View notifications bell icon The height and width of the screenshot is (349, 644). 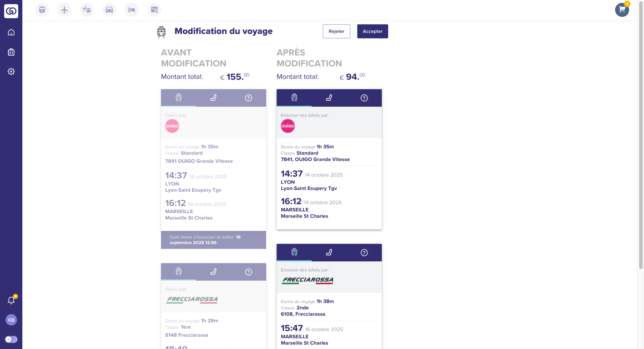click(x=11, y=300)
